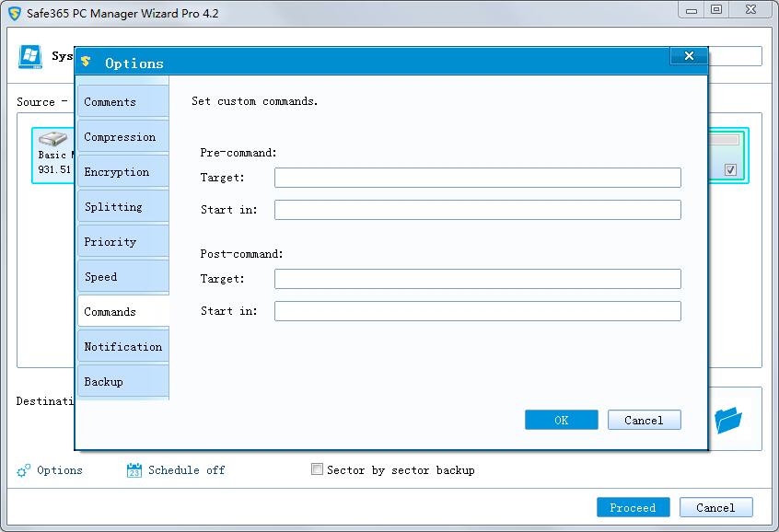779x532 pixels.
Task: Close the Options dialog with X
Action: coord(689,57)
